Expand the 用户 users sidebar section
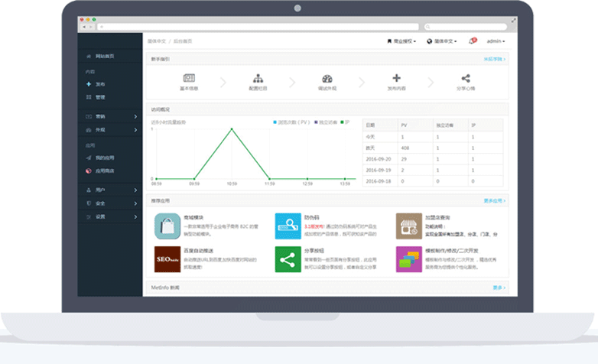 [x=111, y=190]
